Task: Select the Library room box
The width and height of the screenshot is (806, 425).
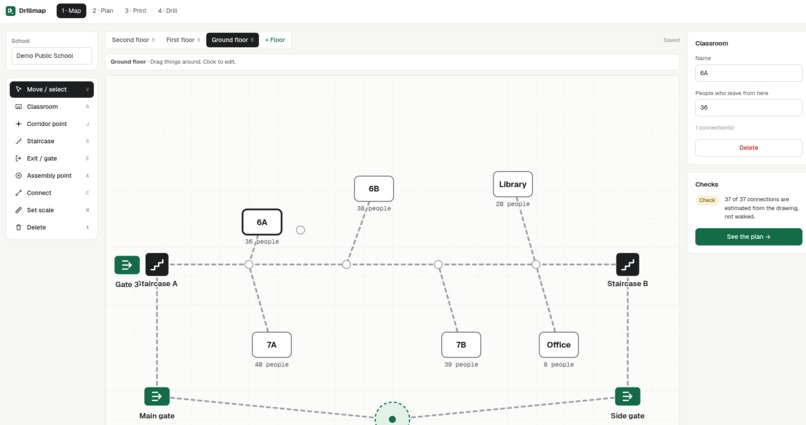Action: [x=512, y=184]
